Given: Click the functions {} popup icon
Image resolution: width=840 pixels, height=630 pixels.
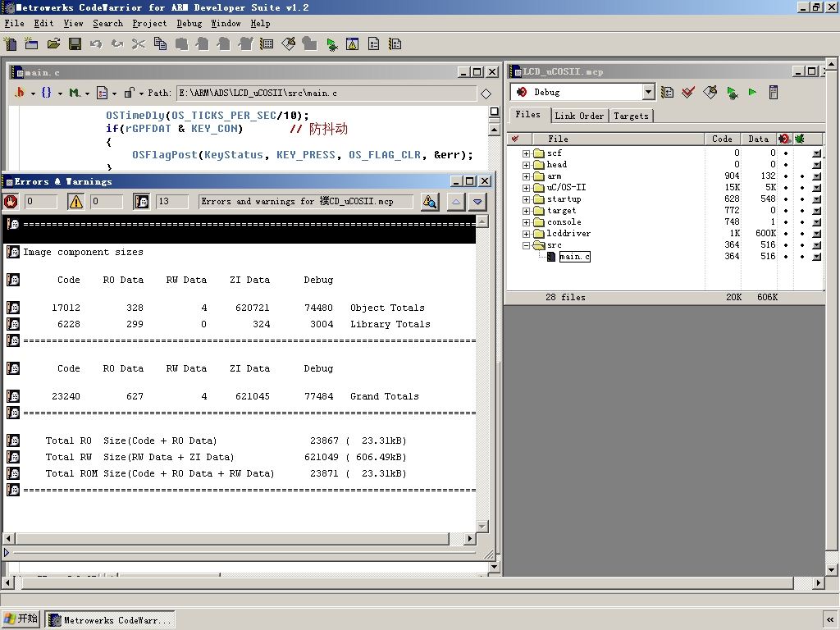Looking at the screenshot, I should (x=46, y=93).
